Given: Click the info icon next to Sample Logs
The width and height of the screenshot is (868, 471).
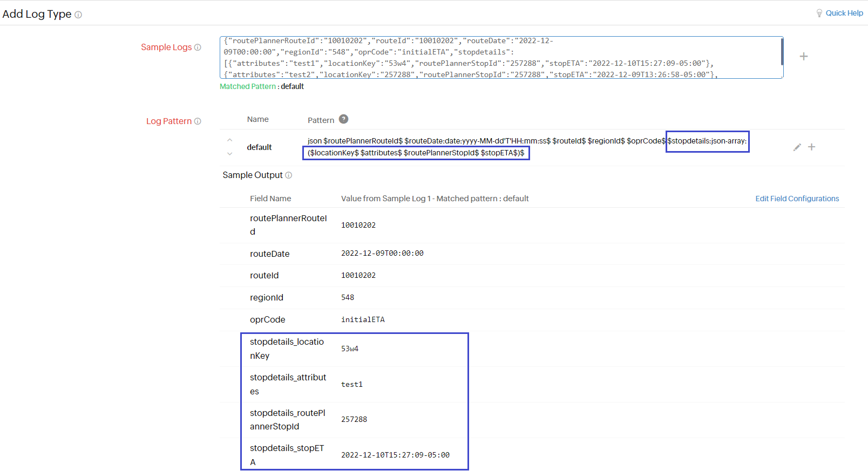Looking at the screenshot, I should [198, 47].
